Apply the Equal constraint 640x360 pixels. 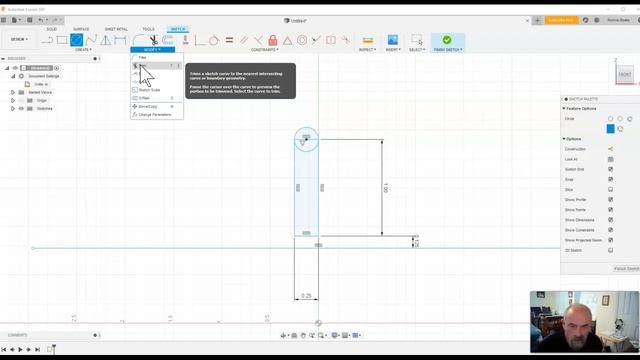click(x=229, y=40)
